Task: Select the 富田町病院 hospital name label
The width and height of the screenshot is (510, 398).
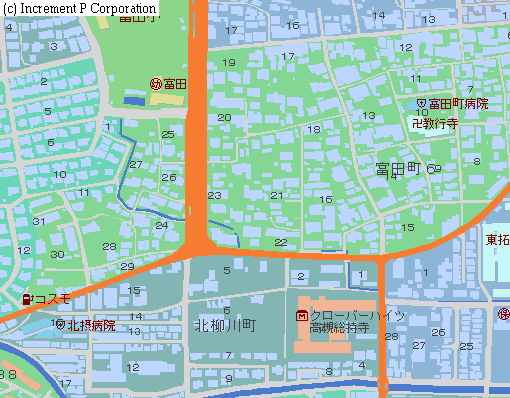Action: coord(458,104)
